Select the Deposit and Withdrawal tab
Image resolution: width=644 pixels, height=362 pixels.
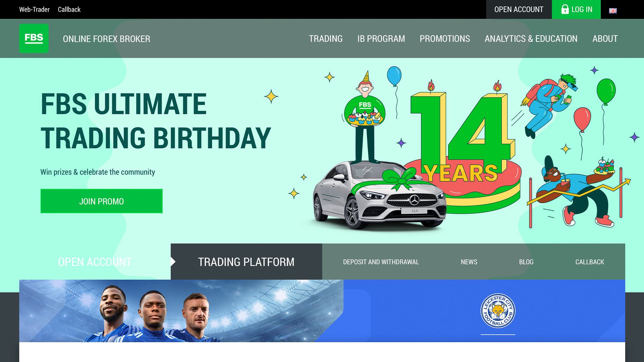pos(381,262)
